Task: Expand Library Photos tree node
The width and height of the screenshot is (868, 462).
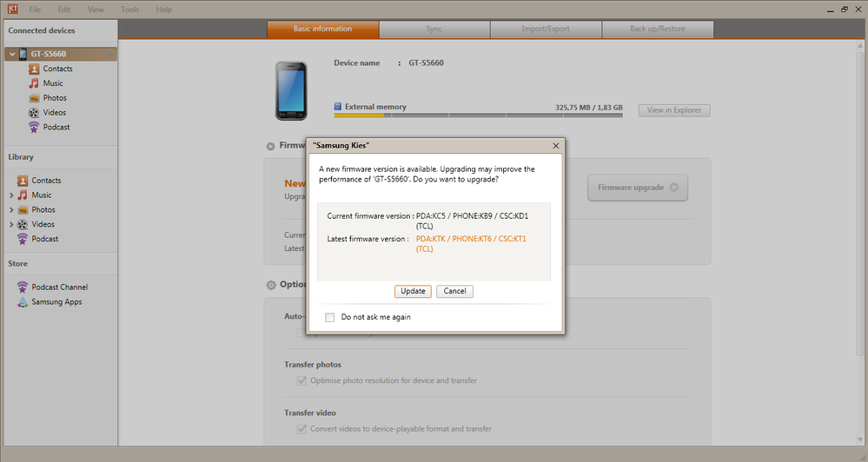Action: (x=11, y=209)
